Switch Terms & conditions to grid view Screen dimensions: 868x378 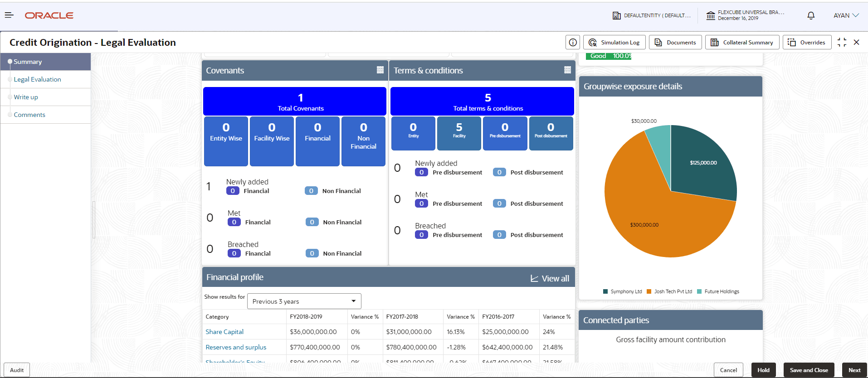[567, 70]
